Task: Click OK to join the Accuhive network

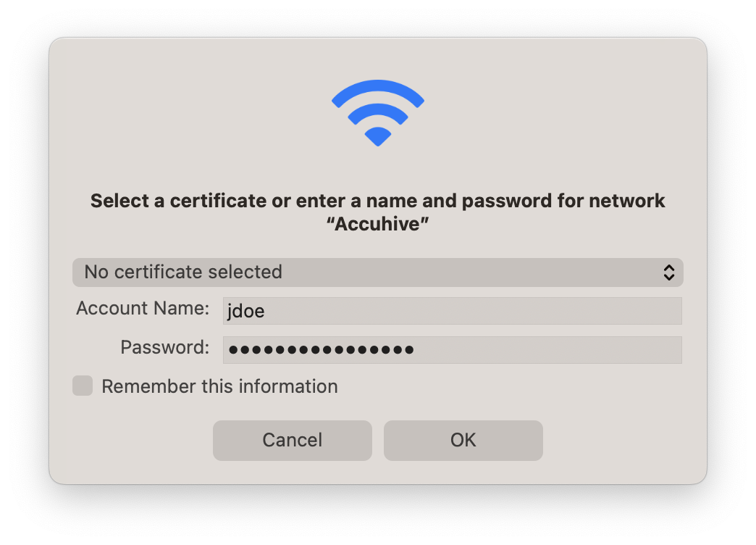Action: [x=463, y=440]
